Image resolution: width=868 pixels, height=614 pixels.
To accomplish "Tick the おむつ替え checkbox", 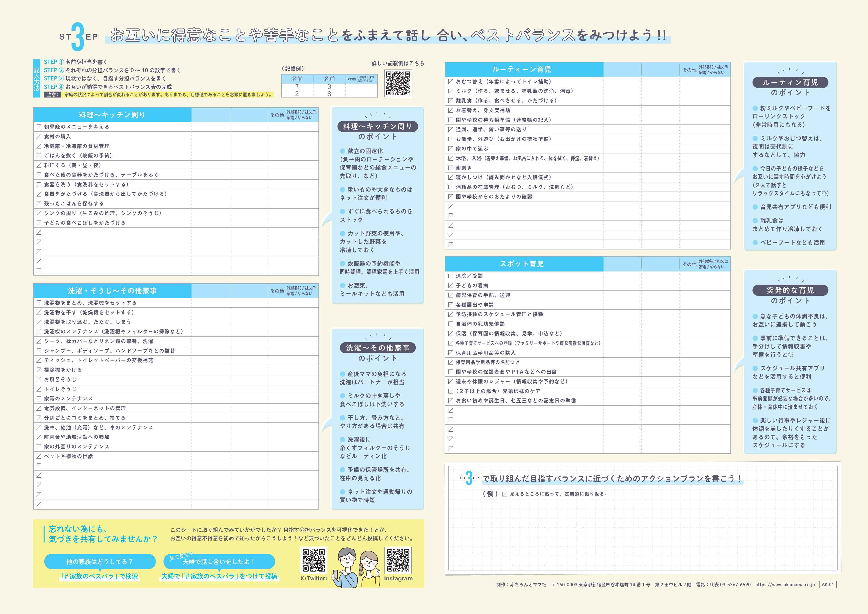I will [x=451, y=81].
